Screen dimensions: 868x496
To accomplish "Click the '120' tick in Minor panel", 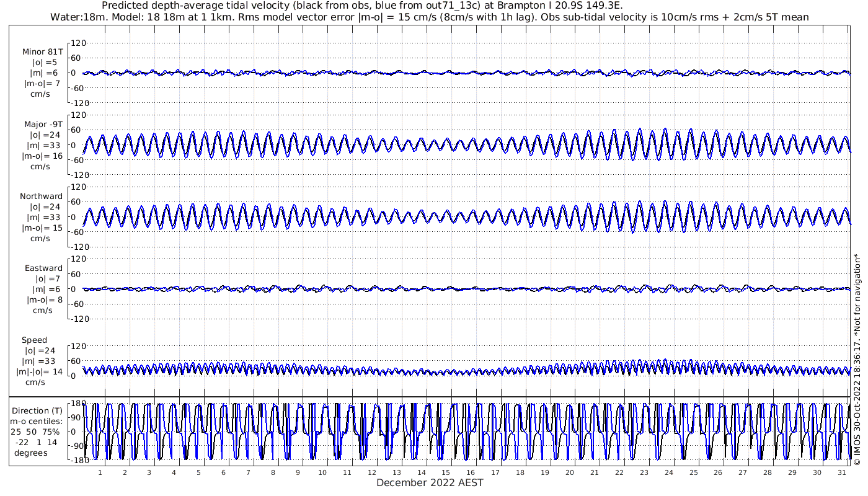I will click(78, 43).
